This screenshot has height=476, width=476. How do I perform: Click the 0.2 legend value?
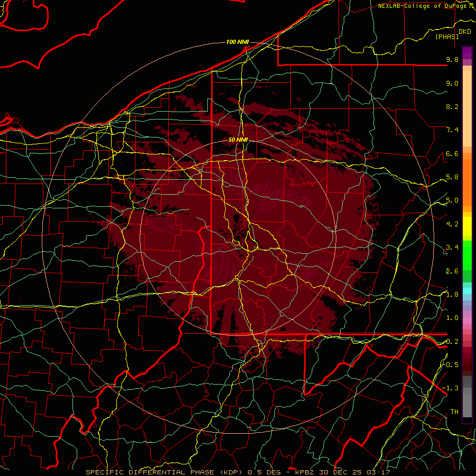coord(452,342)
